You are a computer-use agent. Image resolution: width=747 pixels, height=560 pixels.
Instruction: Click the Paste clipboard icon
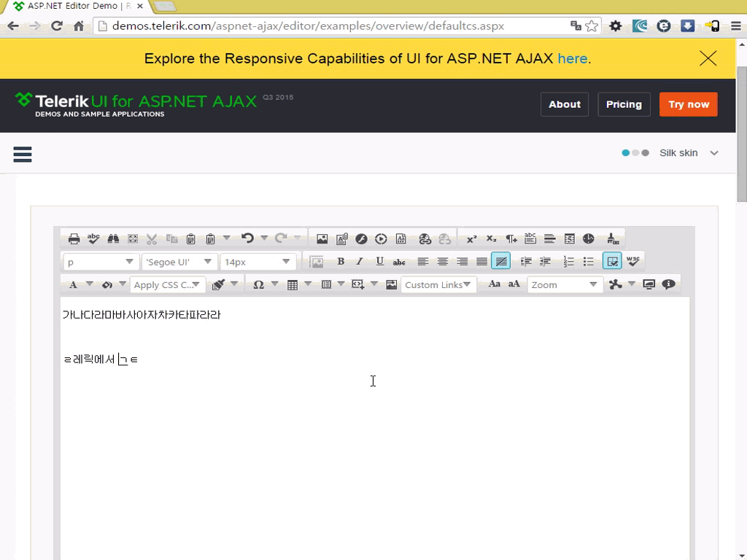tap(190, 238)
